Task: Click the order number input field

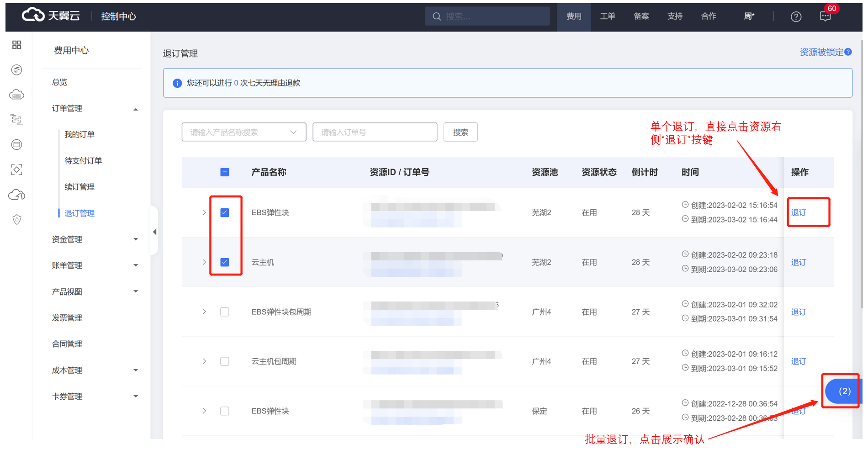Action: coord(375,132)
